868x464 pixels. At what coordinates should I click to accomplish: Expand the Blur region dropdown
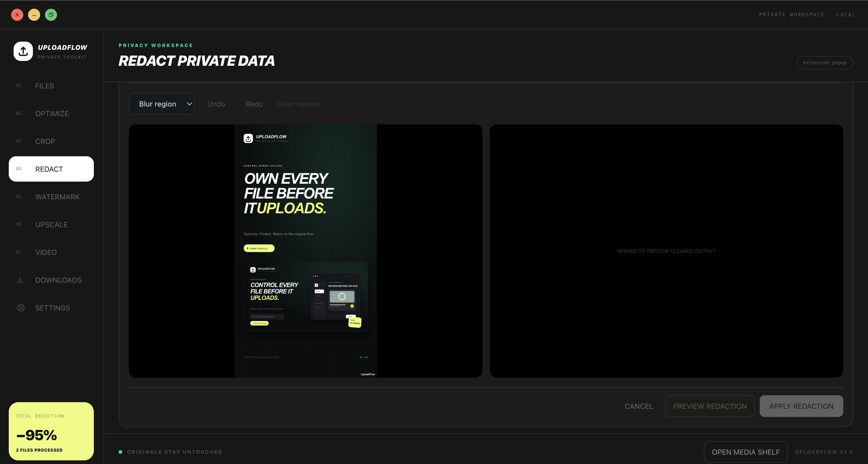[162, 104]
